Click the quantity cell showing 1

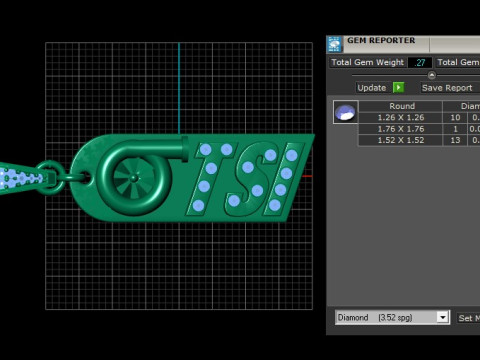[455, 129]
